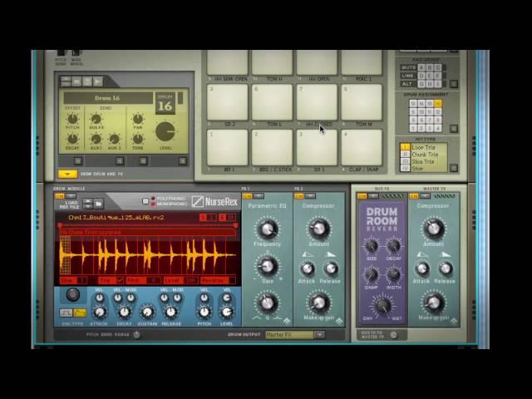Click the Pitch Bend wheel
Screen dimensions: 532x399
coord(61,53)
